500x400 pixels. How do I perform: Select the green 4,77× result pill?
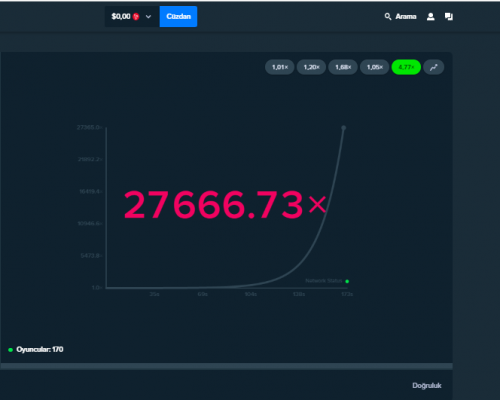point(406,67)
